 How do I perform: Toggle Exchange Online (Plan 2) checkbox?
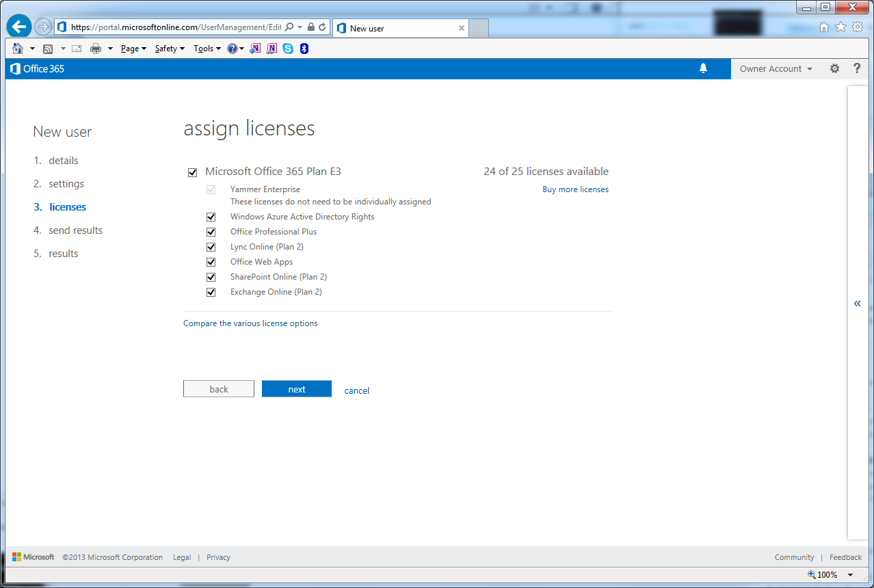coord(211,292)
